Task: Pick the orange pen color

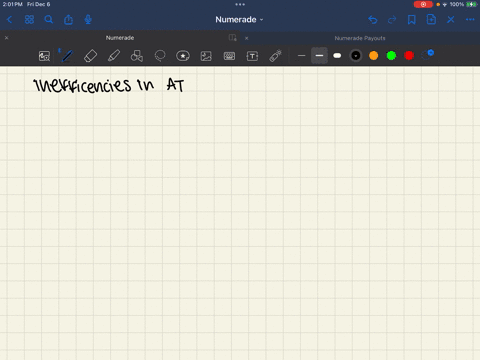Action: pyautogui.click(x=374, y=56)
